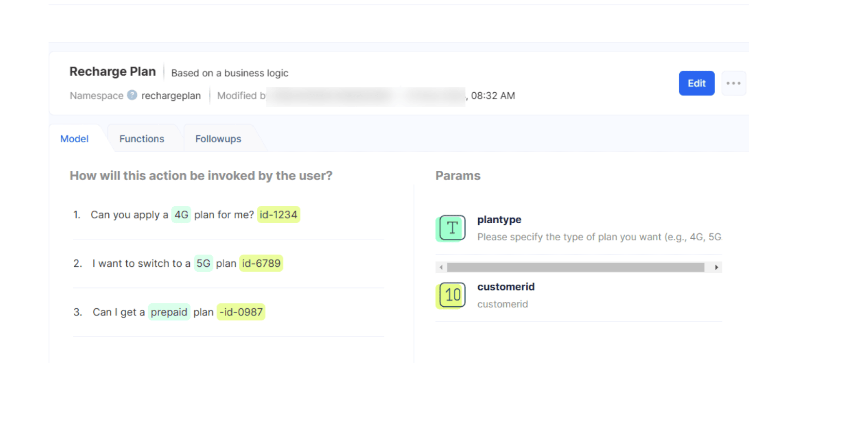The height and width of the screenshot is (428, 868).
Task: Click the -id-0987 entity tag
Action: click(241, 312)
